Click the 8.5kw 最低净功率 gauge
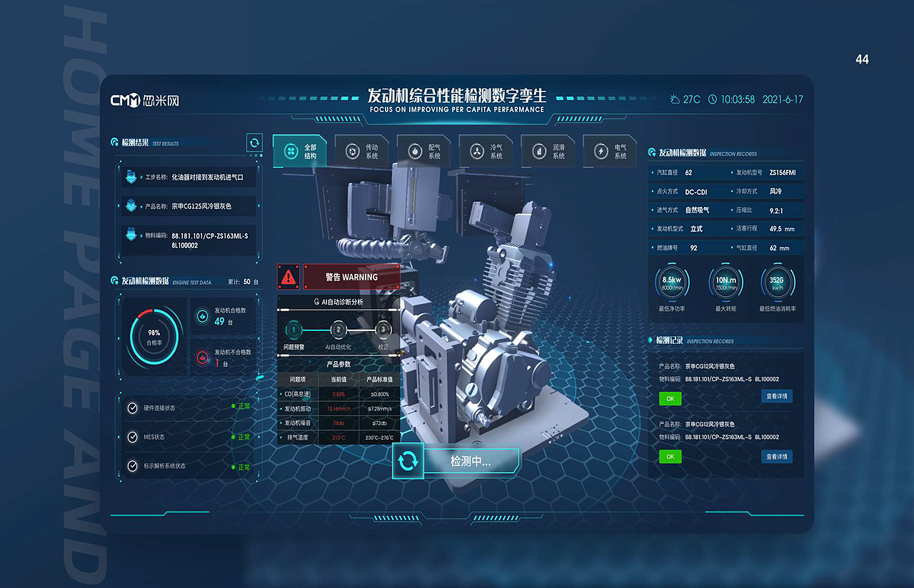 pyautogui.click(x=672, y=283)
